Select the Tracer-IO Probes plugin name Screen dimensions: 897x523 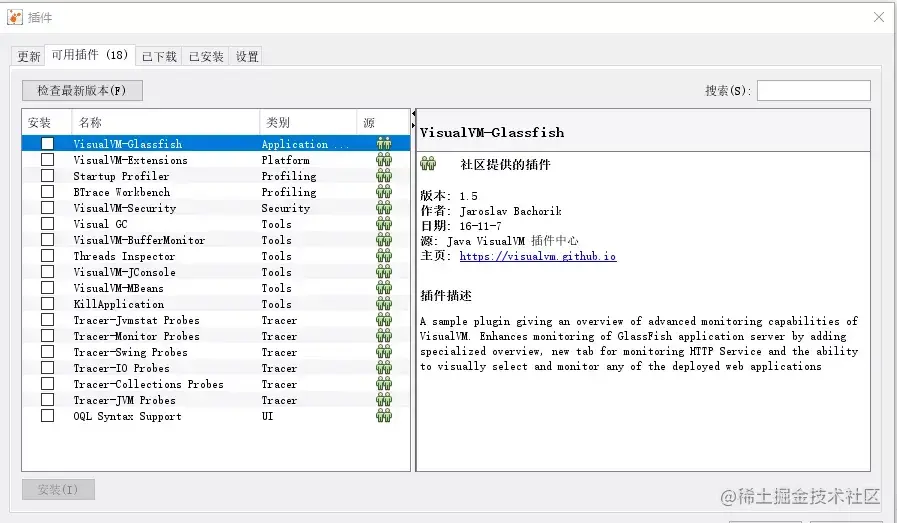click(121, 368)
